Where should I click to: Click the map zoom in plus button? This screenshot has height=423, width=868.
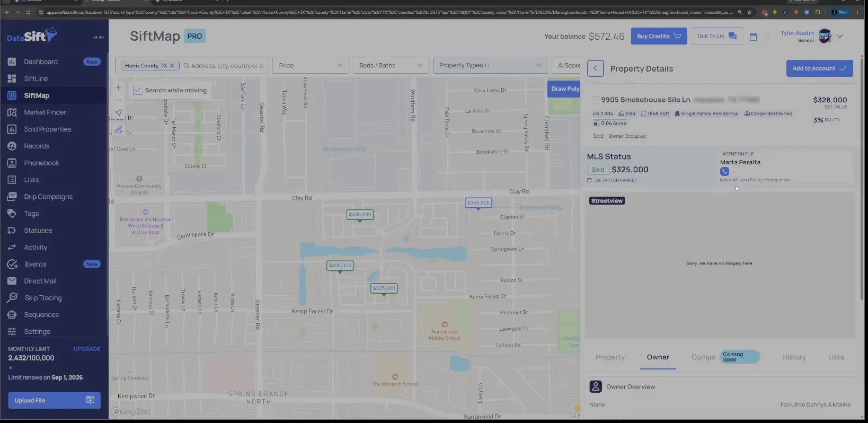(119, 87)
